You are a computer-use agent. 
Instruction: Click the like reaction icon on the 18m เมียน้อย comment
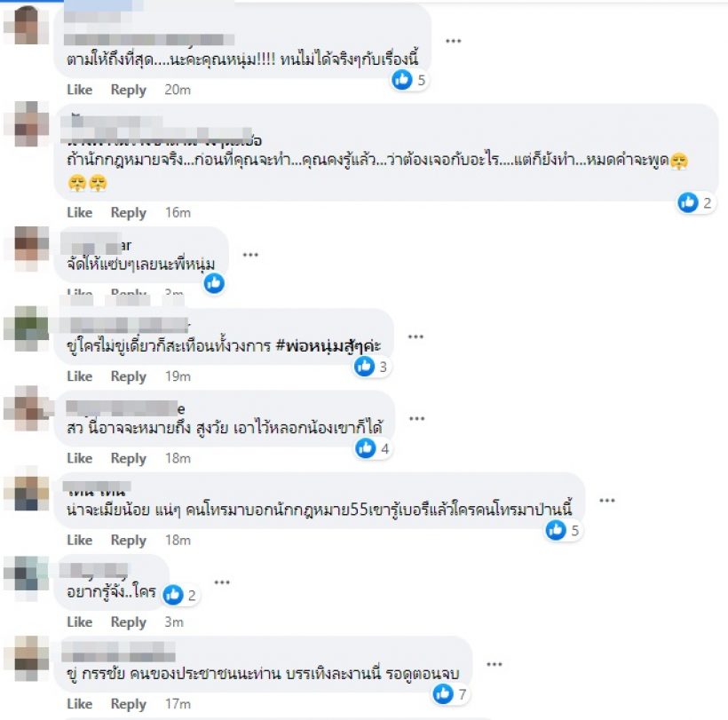pos(556,530)
